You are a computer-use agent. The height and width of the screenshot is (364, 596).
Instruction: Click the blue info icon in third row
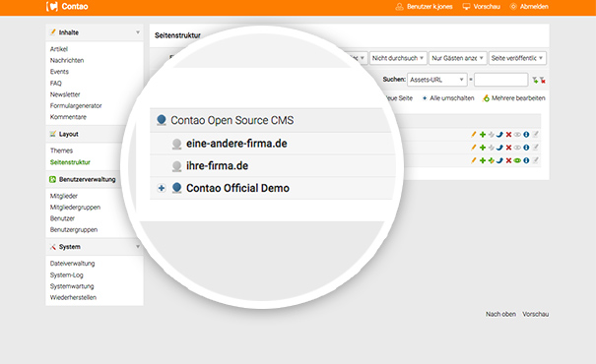(526, 160)
